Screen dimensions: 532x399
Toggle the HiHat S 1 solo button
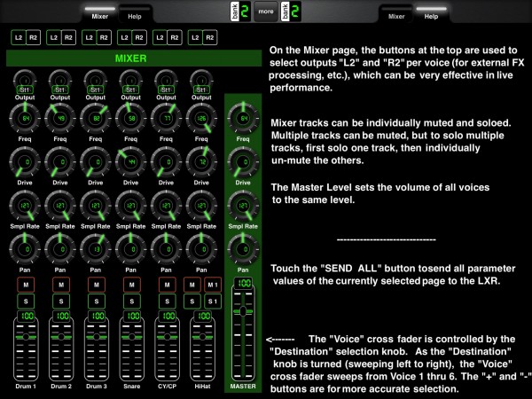[213, 301]
